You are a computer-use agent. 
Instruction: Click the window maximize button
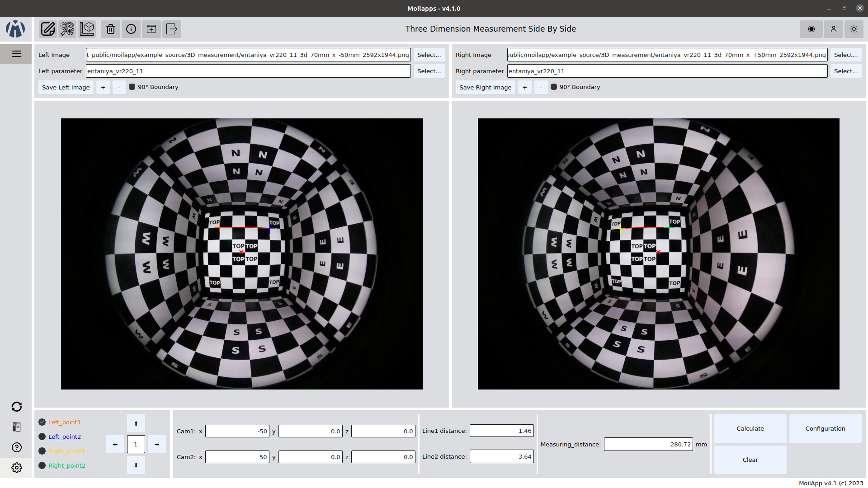click(844, 8)
